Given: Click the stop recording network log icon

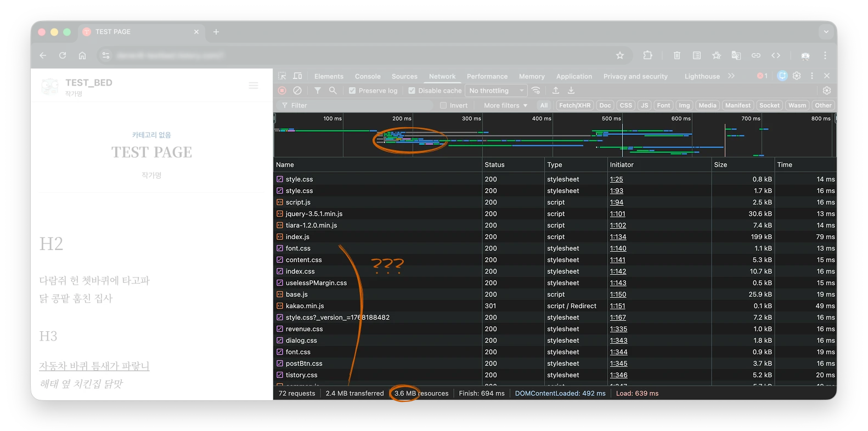Looking at the screenshot, I should [x=282, y=90].
